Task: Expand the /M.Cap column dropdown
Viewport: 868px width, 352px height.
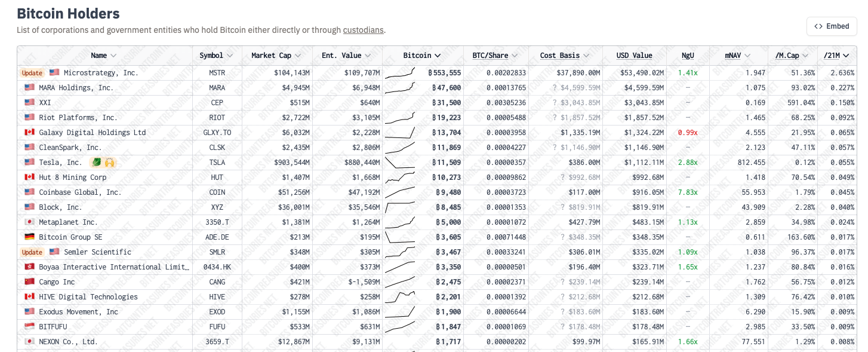Action: tap(805, 56)
